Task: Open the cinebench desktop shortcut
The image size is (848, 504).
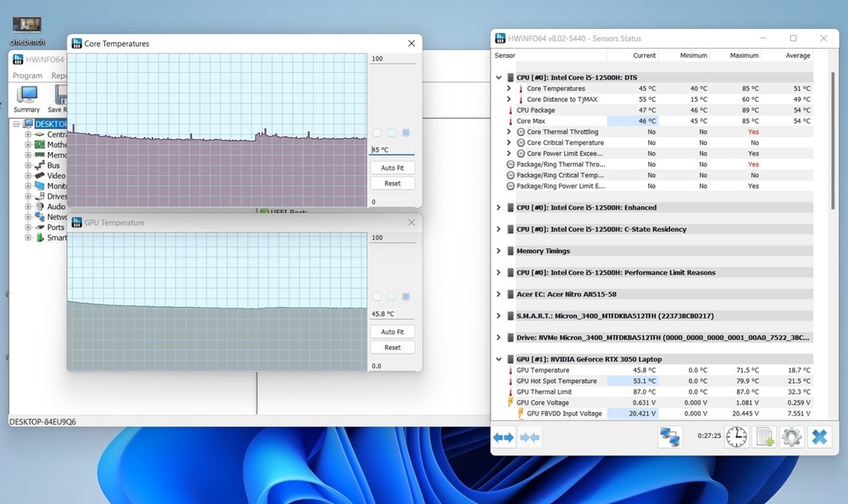Action: pyautogui.click(x=26, y=30)
